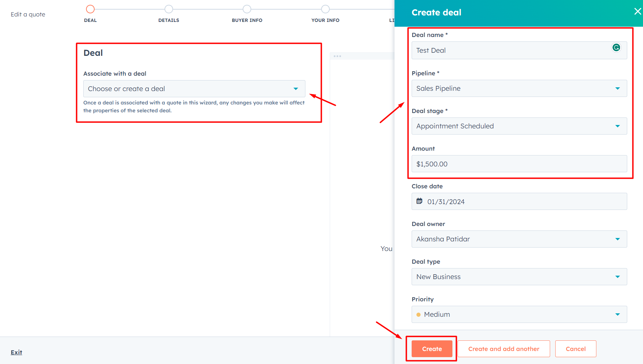Click the calendar icon in Close date

tap(419, 201)
